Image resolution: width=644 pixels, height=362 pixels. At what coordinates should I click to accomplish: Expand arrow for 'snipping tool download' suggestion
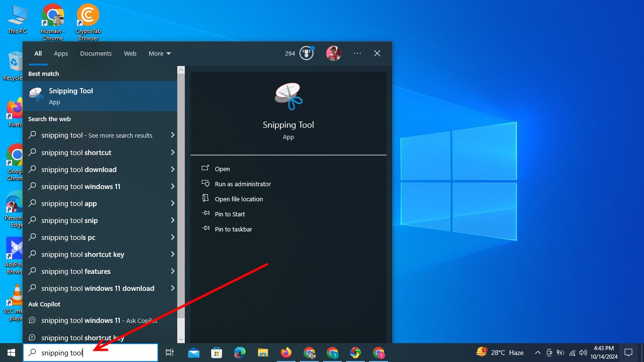click(173, 169)
